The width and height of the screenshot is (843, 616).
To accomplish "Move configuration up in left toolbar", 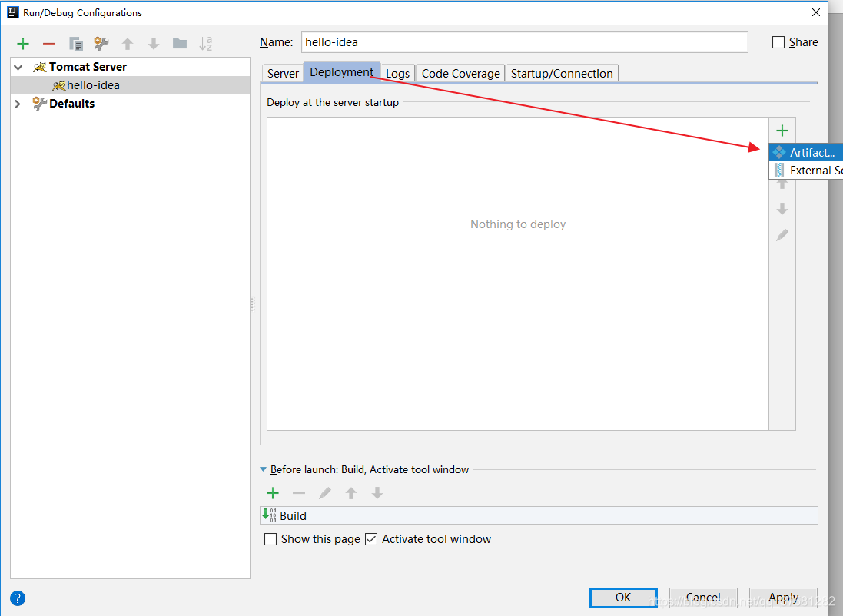I will coord(128,44).
